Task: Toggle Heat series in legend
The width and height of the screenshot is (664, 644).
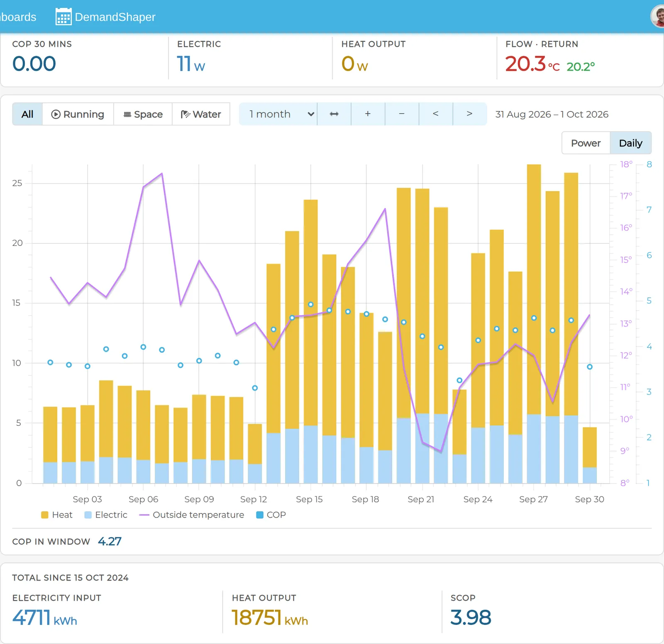Action: [x=57, y=515]
